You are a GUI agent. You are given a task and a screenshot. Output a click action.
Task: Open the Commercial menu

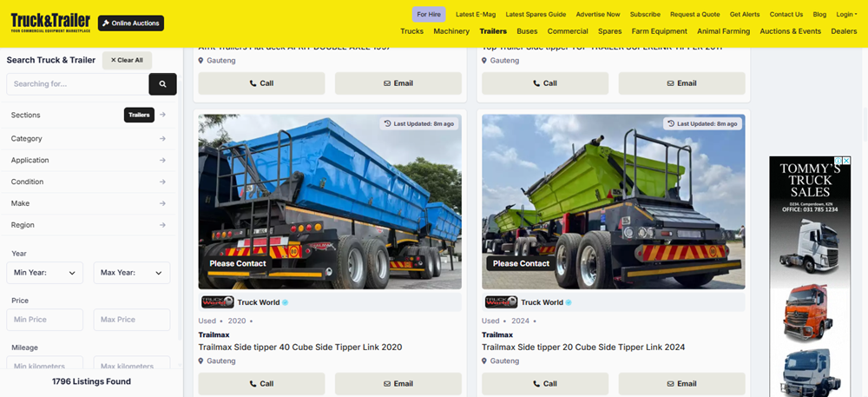(x=568, y=31)
